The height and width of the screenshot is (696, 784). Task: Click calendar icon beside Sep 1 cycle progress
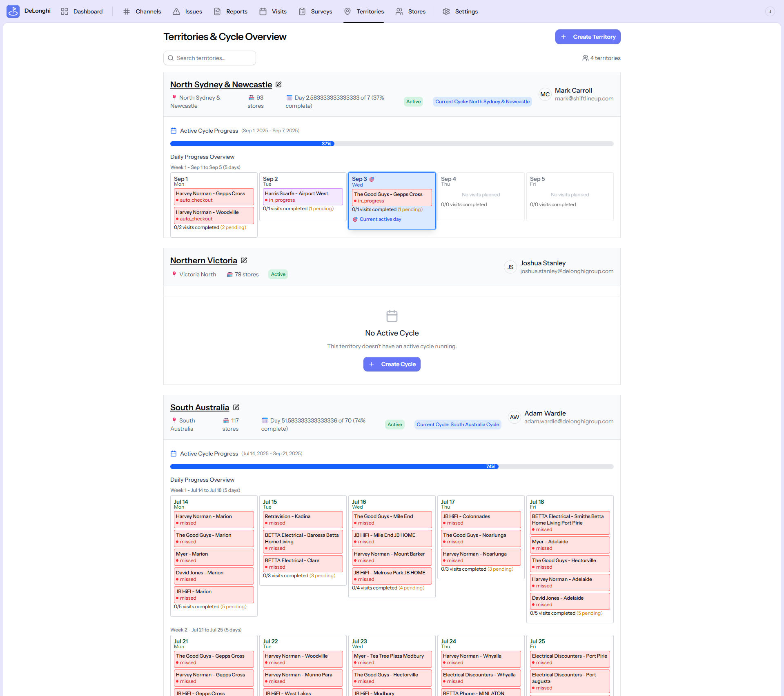point(174,131)
